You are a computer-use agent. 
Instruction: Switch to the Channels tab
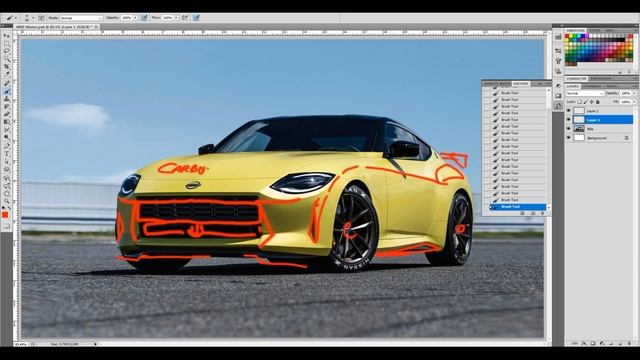tap(591, 87)
